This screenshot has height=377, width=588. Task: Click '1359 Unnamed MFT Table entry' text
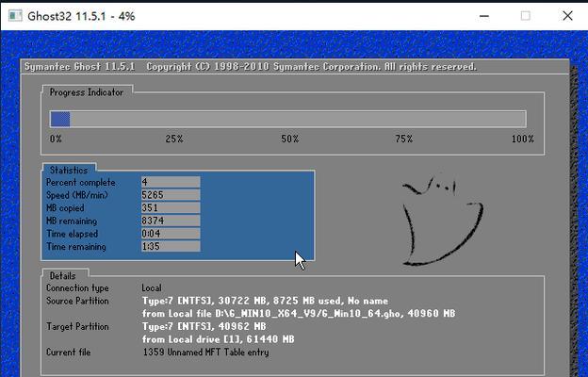[x=205, y=352]
